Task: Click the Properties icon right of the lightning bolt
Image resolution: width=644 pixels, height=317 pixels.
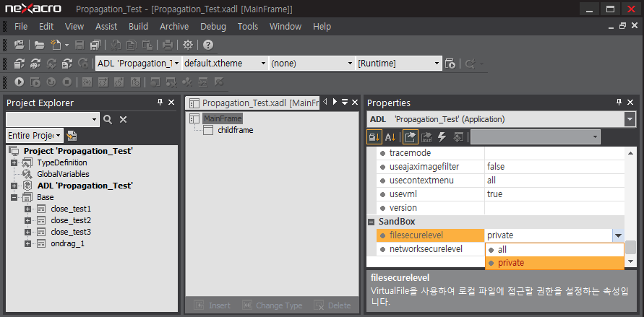Action: pyautogui.click(x=458, y=137)
